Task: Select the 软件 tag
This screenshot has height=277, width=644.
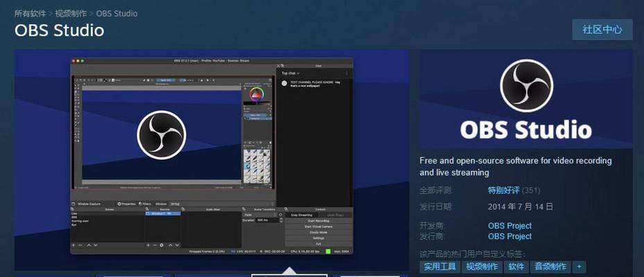Action: point(516,267)
